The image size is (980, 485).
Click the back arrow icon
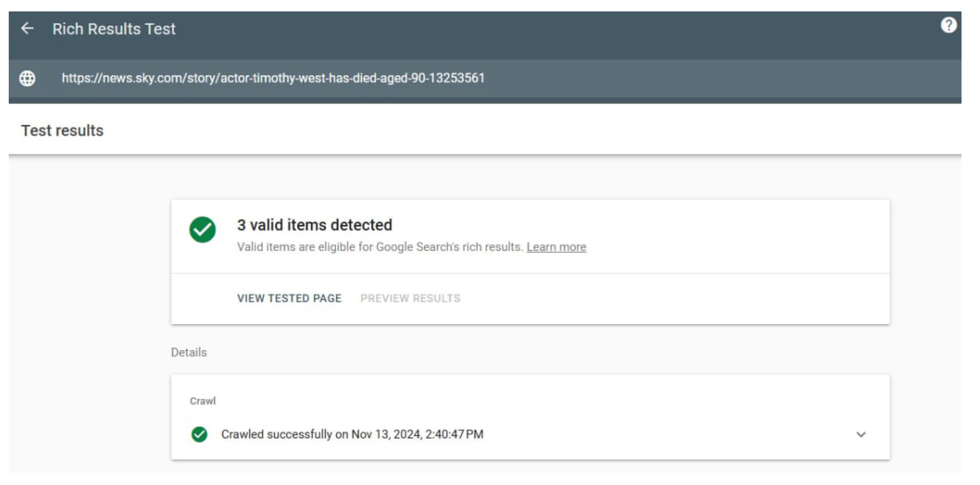tap(28, 28)
